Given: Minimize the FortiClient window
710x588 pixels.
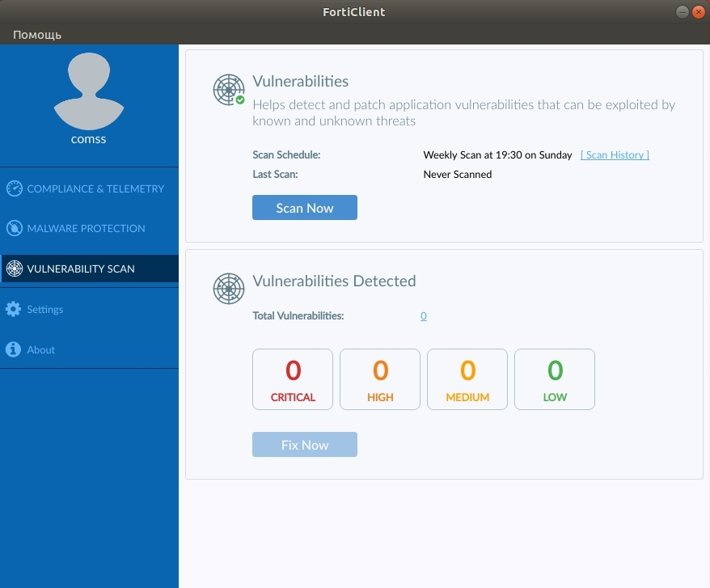Looking at the screenshot, I should click(x=682, y=12).
